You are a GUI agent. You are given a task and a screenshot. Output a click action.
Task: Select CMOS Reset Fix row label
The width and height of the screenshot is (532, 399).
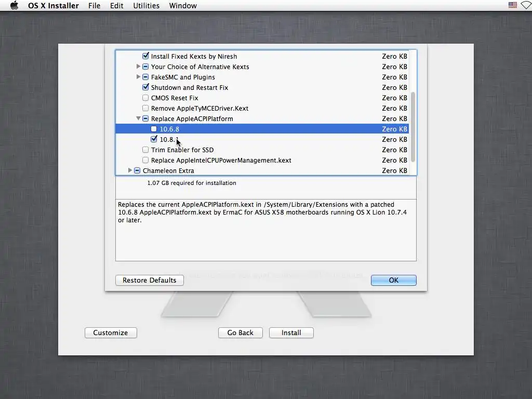[175, 98]
